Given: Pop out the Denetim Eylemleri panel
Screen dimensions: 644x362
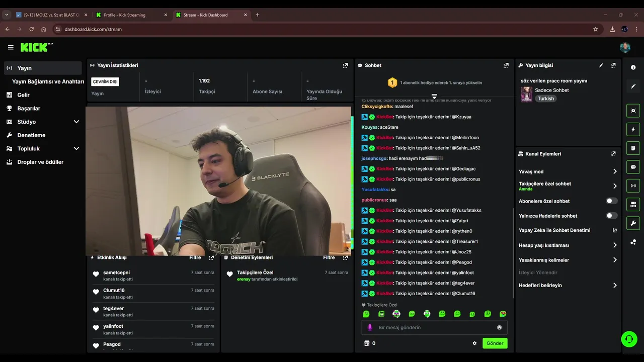Looking at the screenshot, I should [x=345, y=257].
